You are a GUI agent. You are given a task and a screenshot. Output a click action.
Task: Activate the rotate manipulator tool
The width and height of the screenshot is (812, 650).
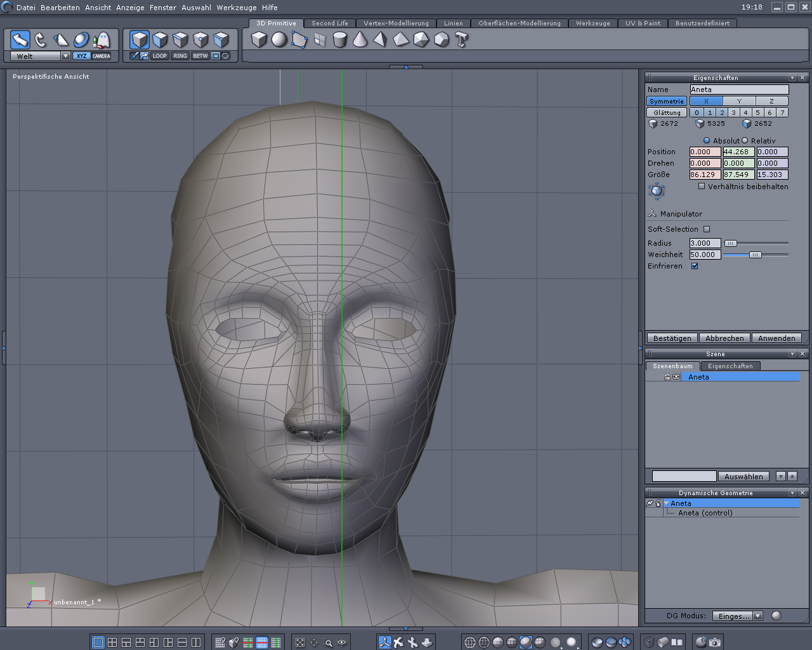pos(41,40)
